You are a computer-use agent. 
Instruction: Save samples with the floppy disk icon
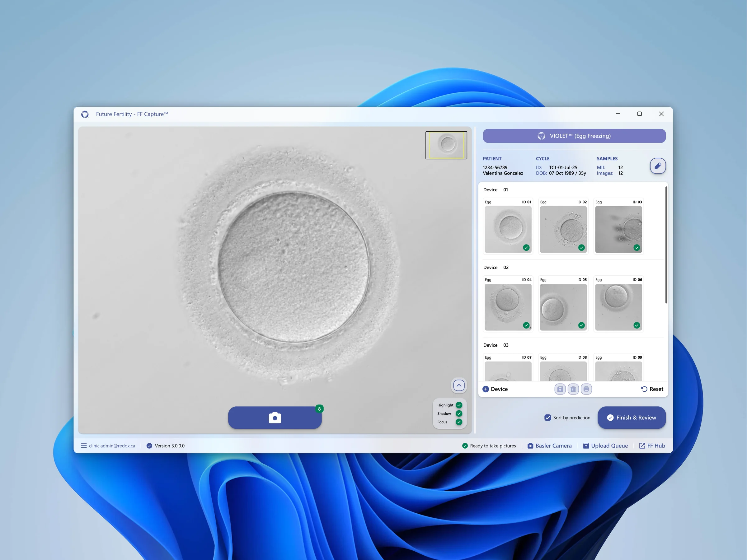(560, 389)
